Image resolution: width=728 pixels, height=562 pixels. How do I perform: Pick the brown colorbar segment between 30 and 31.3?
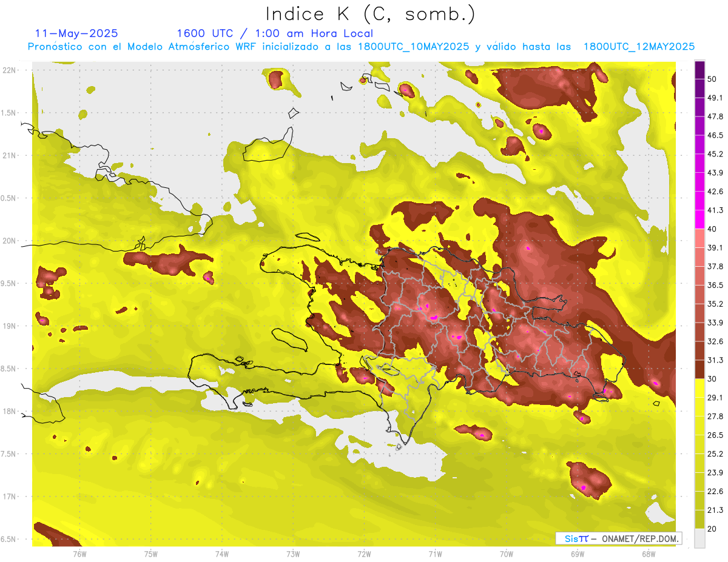pos(699,369)
